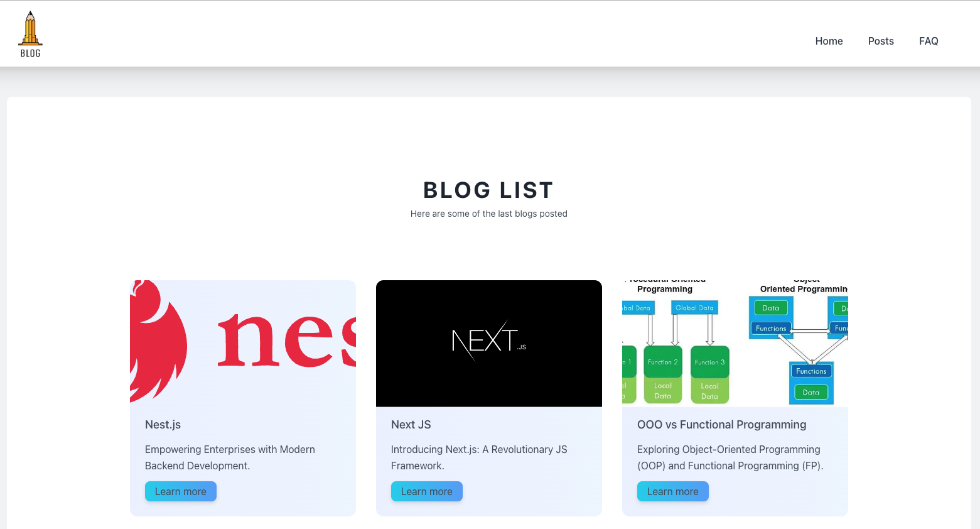
Task: Select the Next JS card title
Action: (x=411, y=425)
